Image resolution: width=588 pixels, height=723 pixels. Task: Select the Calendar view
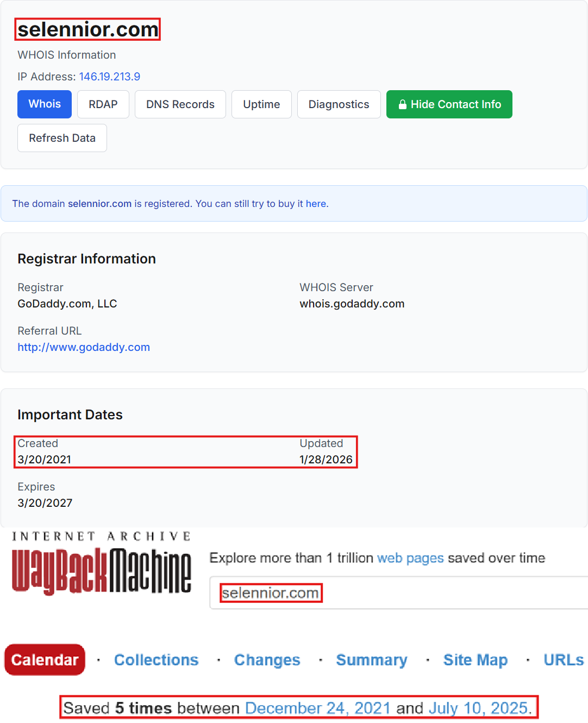(45, 660)
